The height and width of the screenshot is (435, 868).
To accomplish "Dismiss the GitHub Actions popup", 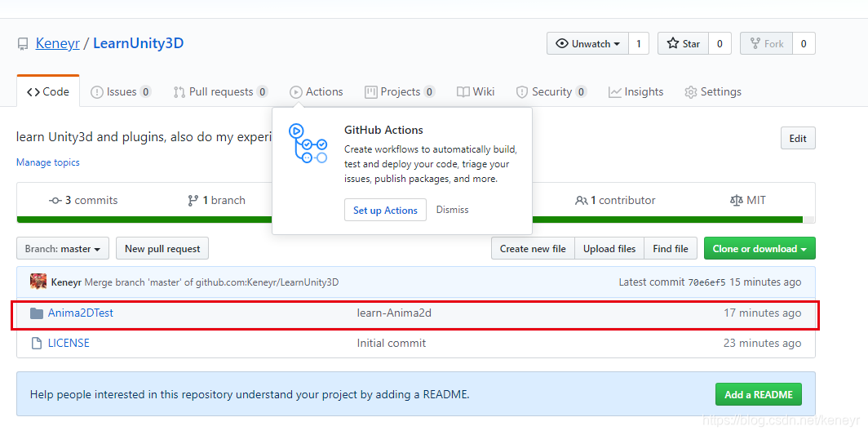I will click(x=452, y=210).
